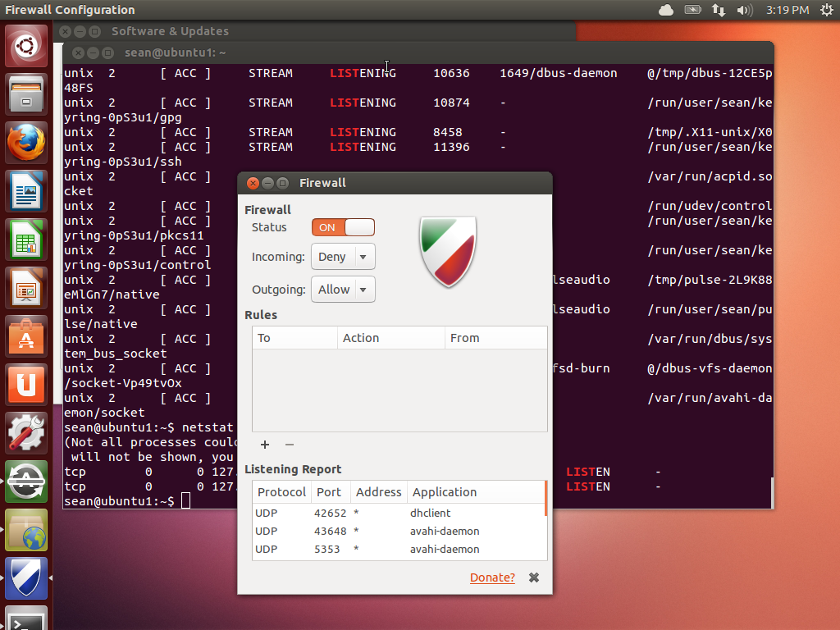Open the sound volume indicator
This screenshot has height=630, width=840.
tap(745, 10)
